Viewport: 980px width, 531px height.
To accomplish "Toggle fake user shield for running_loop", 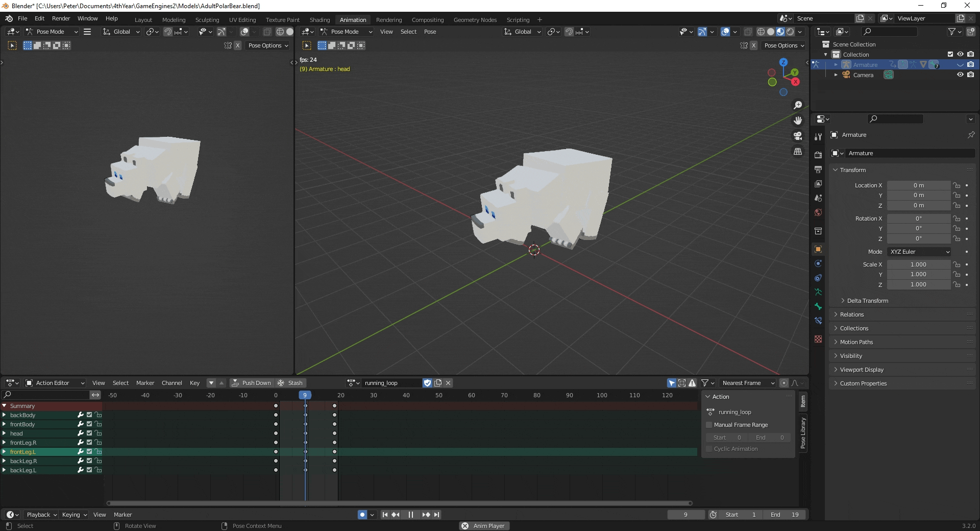I will click(428, 383).
